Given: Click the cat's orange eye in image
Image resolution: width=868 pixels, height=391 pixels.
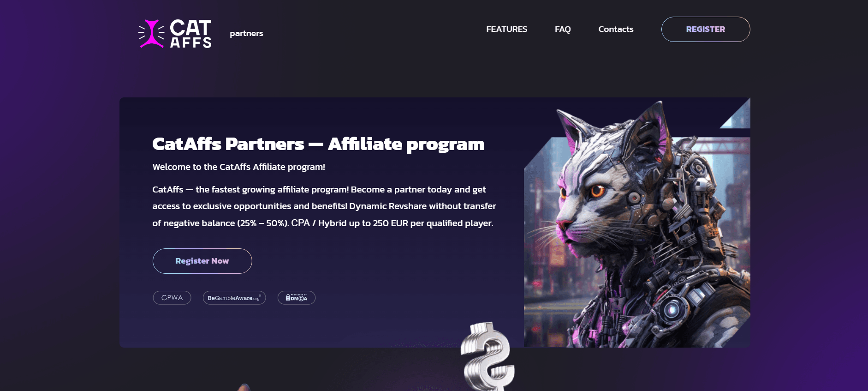Looking at the screenshot, I should [x=598, y=190].
